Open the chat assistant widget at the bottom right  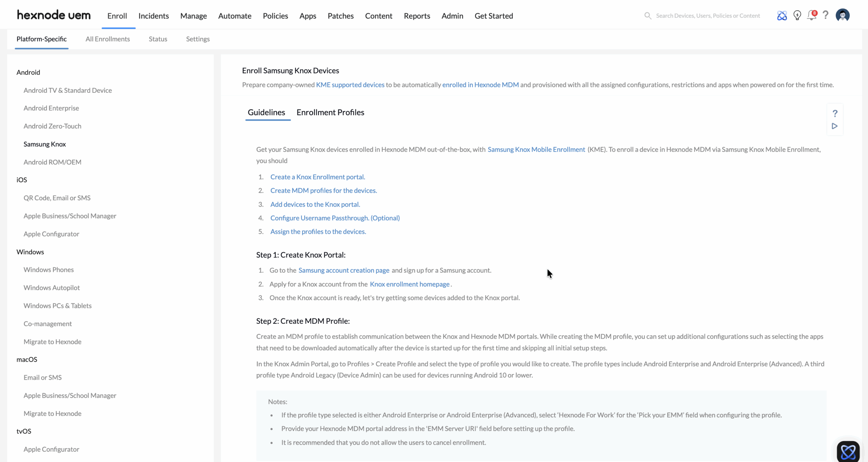pyautogui.click(x=848, y=451)
